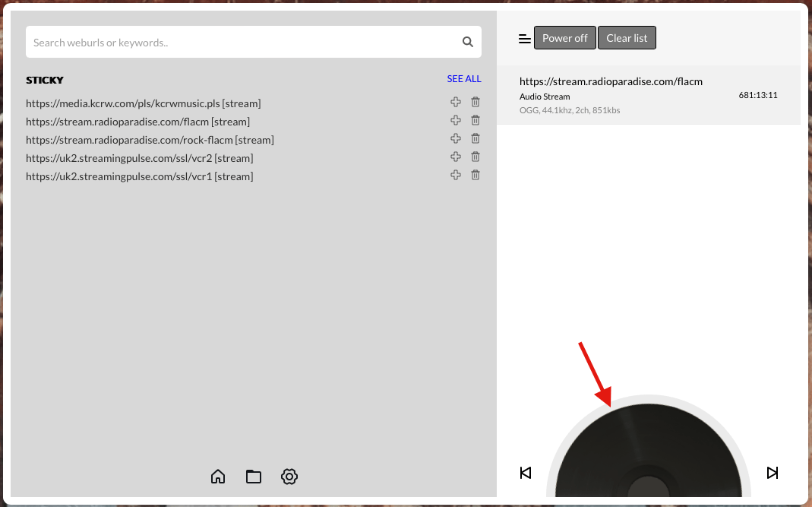Viewport: 812px width, 507px height.
Task: Delete the vcr1 sticky entry
Action: (x=476, y=175)
